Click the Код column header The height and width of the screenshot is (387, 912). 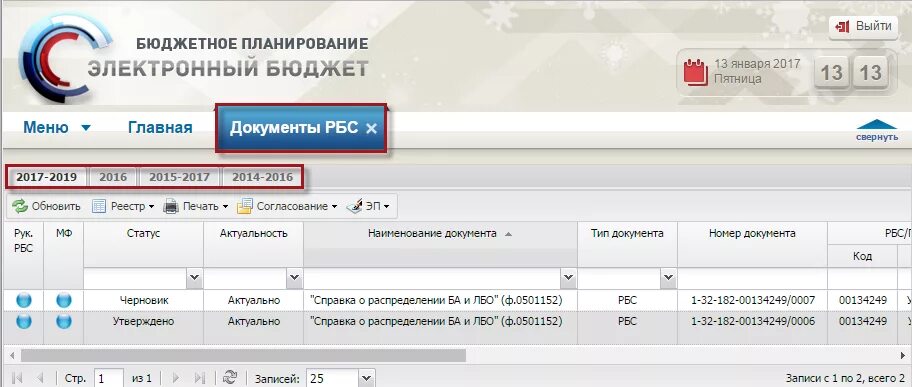click(x=862, y=256)
